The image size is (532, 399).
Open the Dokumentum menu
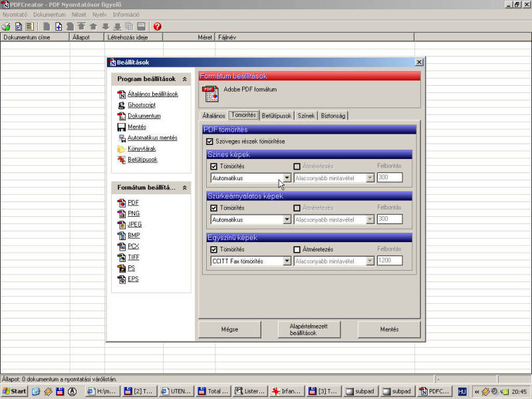click(x=49, y=14)
